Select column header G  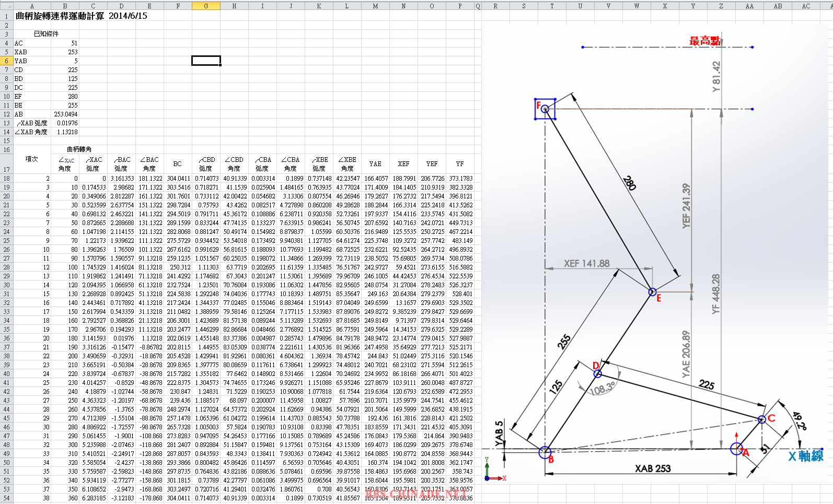(x=206, y=6)
